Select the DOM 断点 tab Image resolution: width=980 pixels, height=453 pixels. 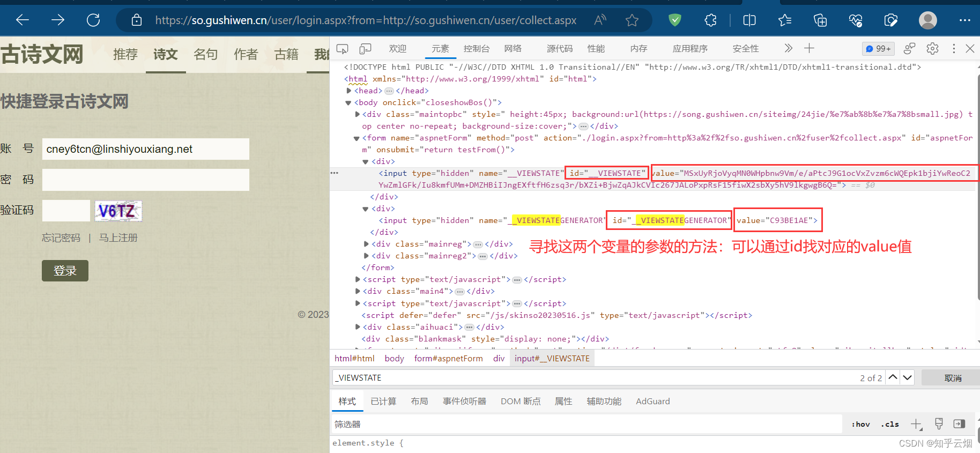tap(521, 402)
